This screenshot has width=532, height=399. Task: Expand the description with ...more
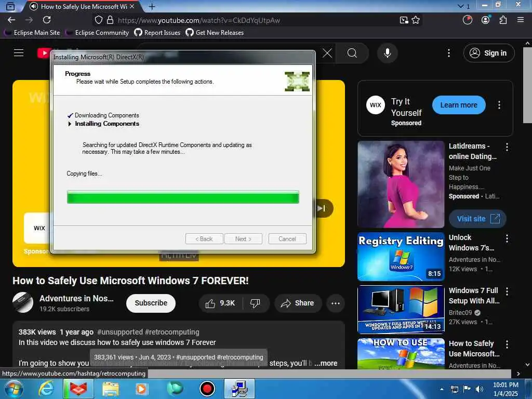(x=326, y=363)
